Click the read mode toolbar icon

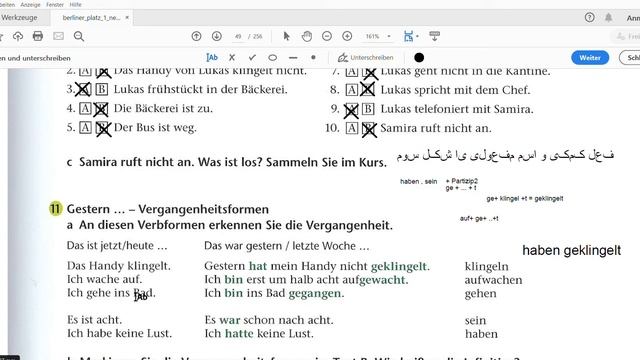pos(434,36)
